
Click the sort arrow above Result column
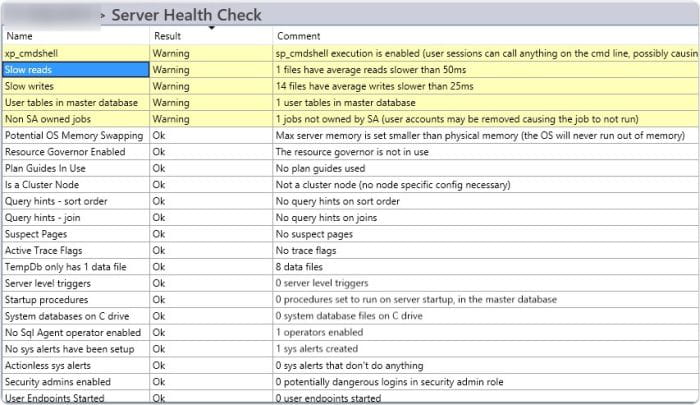pyautogui.click(x=211, y=28)
